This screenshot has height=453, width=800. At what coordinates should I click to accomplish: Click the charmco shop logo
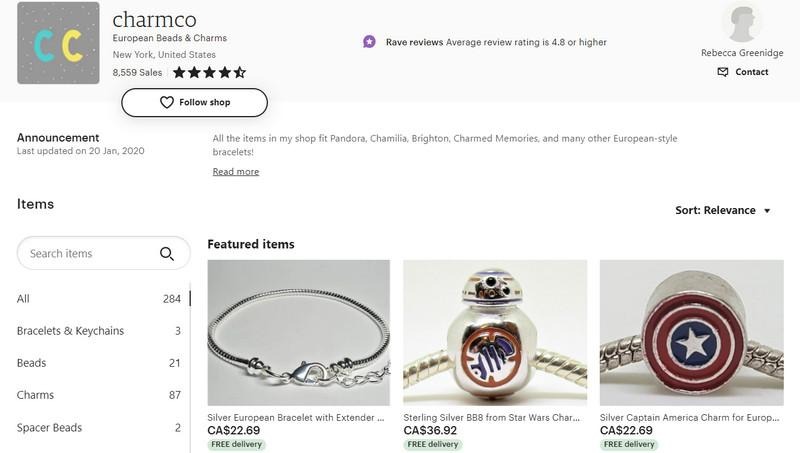click(58, 43)
